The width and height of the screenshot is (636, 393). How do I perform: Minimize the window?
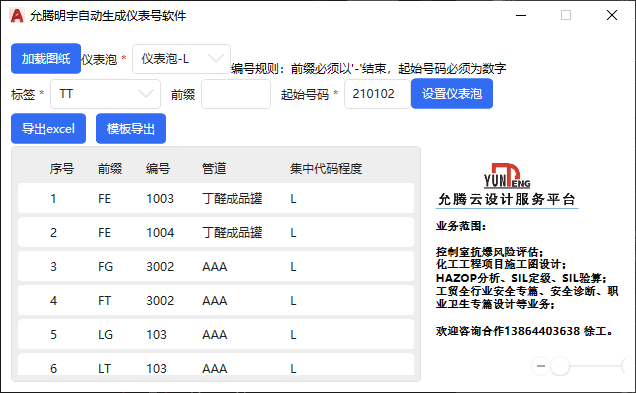click(521, 15)
